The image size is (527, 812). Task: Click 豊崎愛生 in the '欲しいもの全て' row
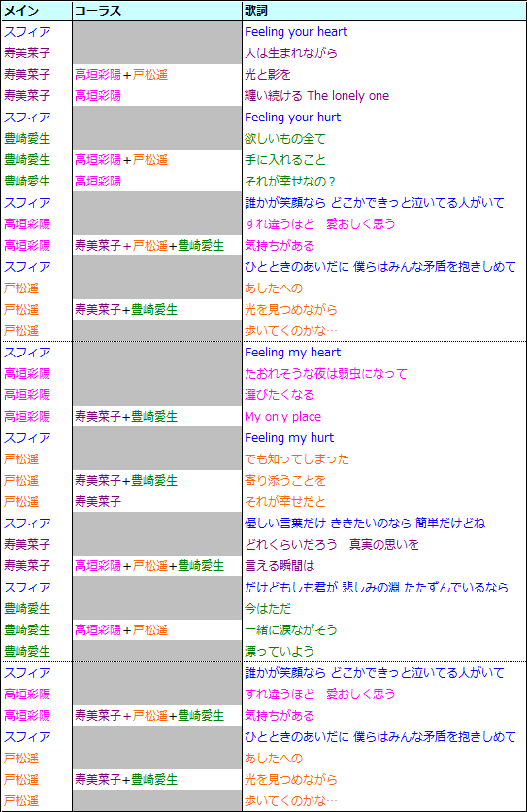pyautogui.click(x=27, y=138)
